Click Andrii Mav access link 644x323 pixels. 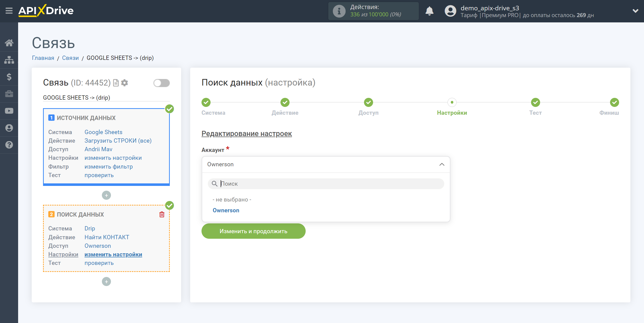[98, 149]
